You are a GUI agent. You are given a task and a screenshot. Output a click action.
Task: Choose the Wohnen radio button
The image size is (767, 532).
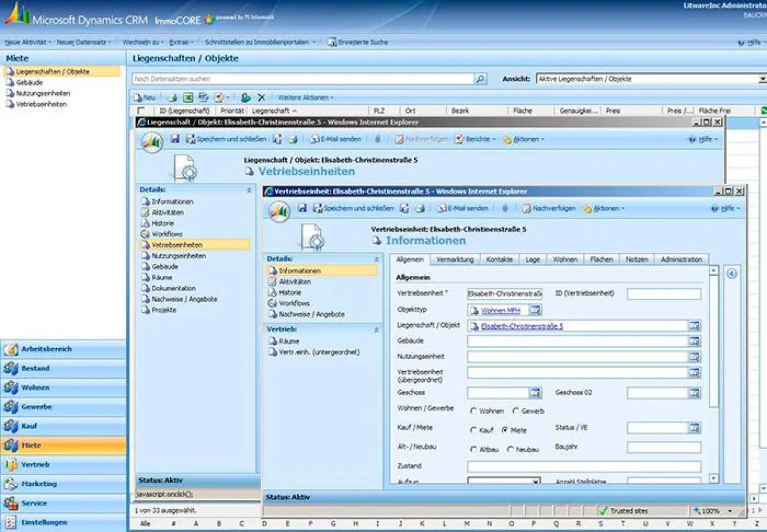pos(473,411)
